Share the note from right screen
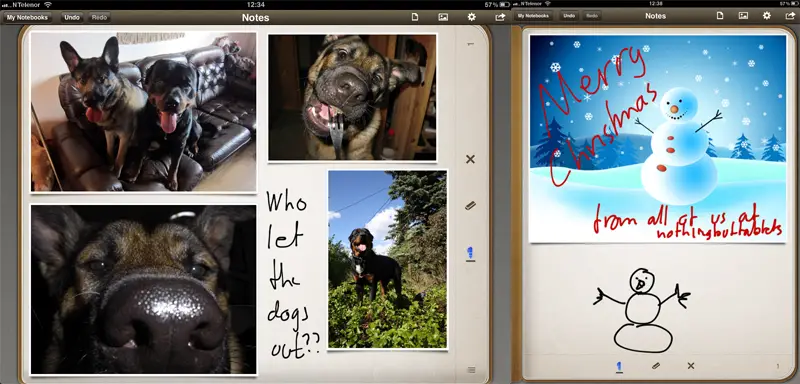Viewport: 800px width, 384px height. click(x=790, y=16)
